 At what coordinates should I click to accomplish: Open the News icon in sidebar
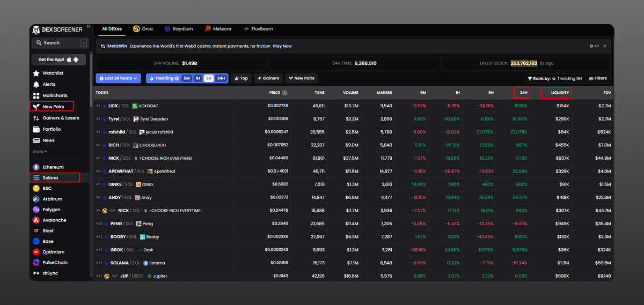(36, 140)
